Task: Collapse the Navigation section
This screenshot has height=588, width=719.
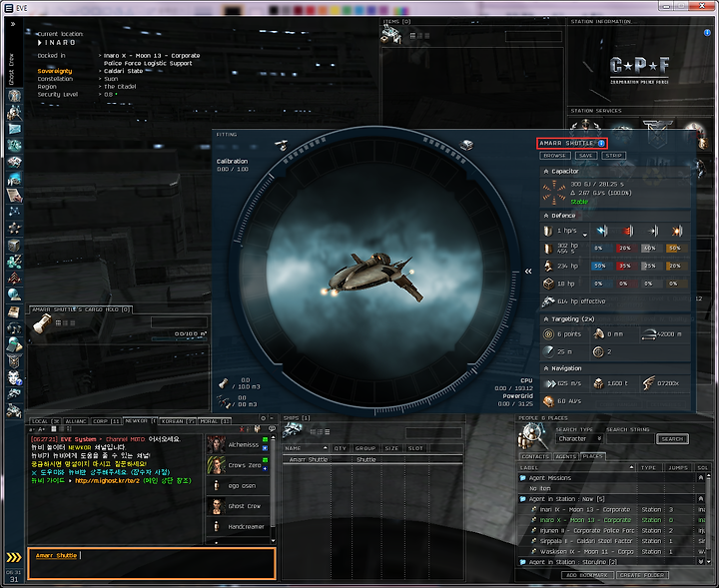Action: 545,368
